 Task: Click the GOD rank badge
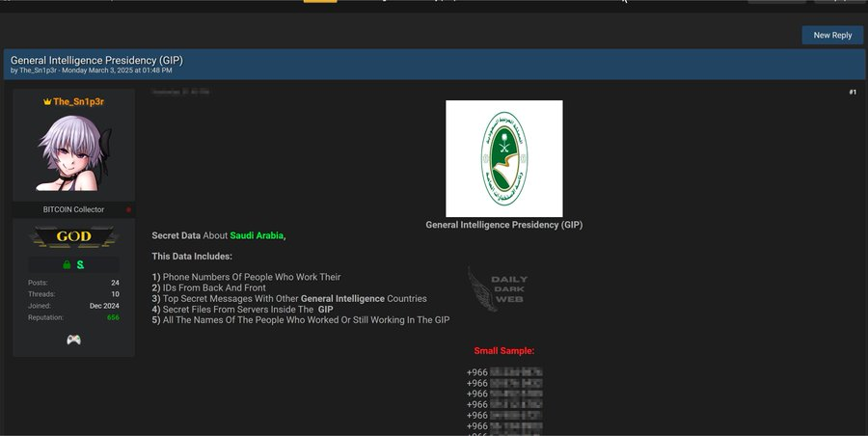pyautogui.click(x=73, y=236)
